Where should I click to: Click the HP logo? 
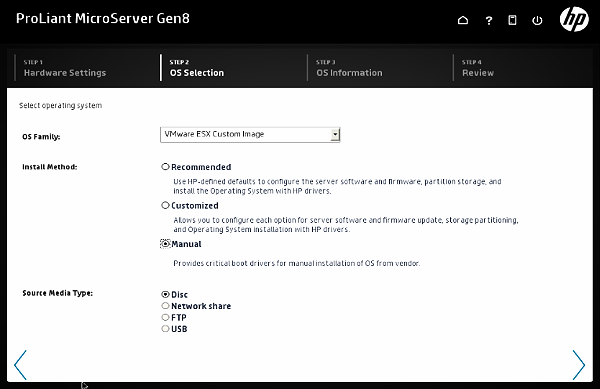pyautogui.click(x=574, y=19)
